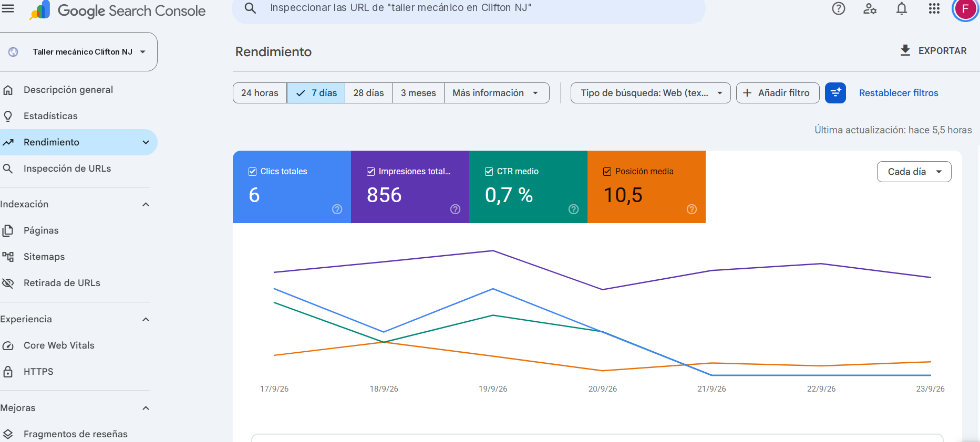Click the orange Posición media metric card
The height and width of the screenshot is (442, 980).
click(x=646, y=187)
